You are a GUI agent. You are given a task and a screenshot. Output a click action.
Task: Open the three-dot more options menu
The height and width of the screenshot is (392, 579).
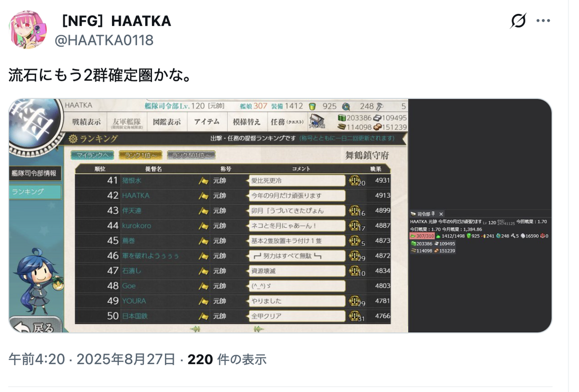[543, 21]
